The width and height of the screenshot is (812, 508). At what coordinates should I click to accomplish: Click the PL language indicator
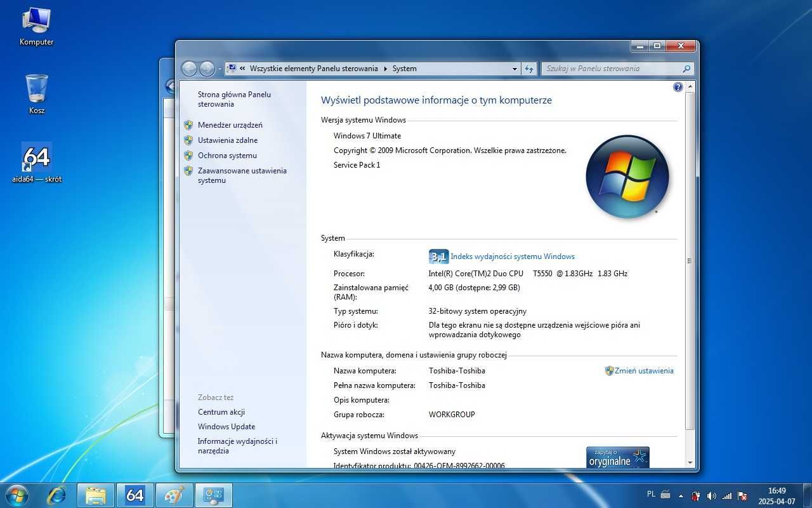[x=651, y=493]
